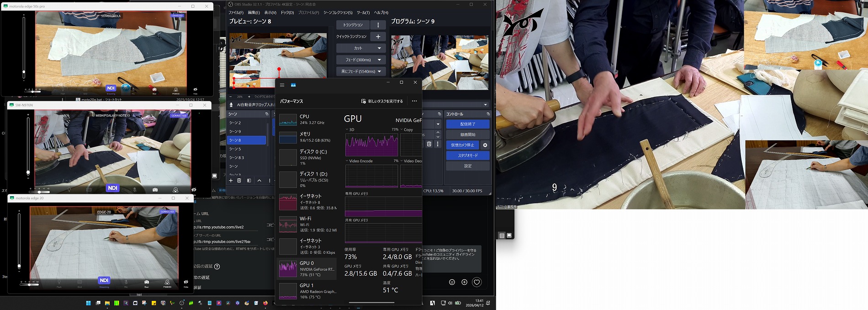Open the ファイル(F) menu in OBS

pyautogui.click(x=236, y=13)
